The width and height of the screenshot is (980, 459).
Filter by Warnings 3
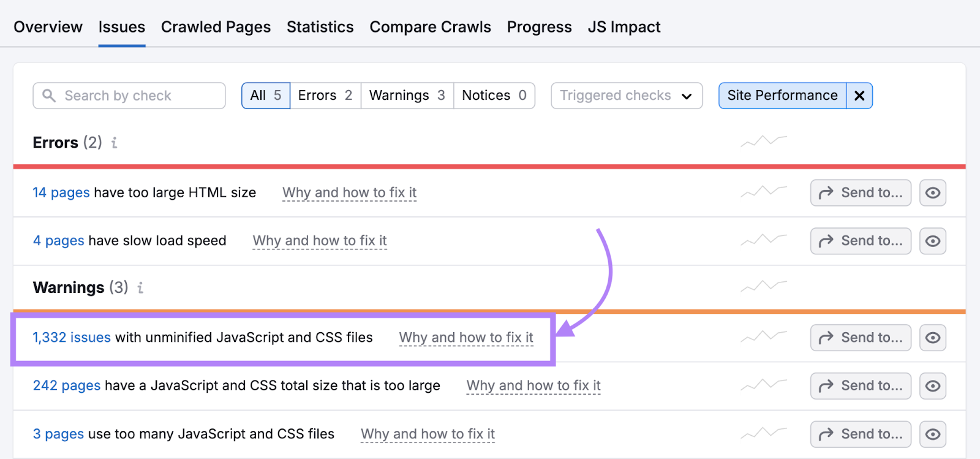click(407, 96)
